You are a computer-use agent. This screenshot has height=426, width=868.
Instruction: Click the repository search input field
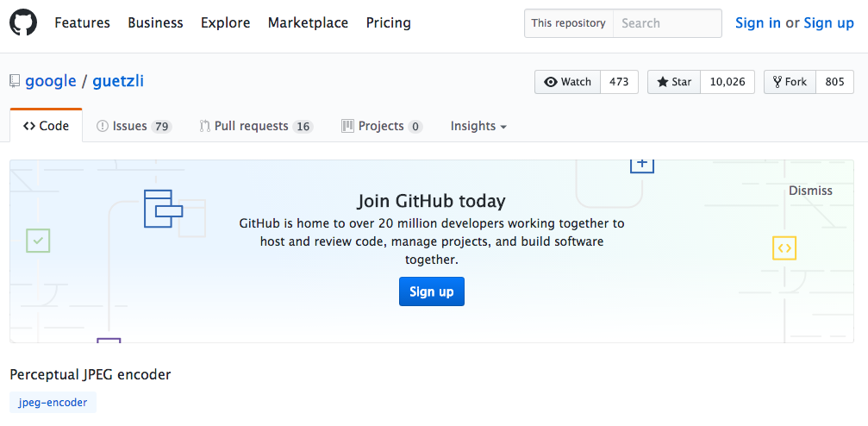666,23
